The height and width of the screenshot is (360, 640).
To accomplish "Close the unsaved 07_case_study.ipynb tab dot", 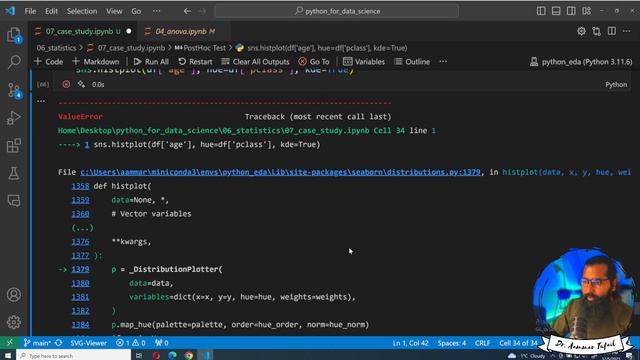I will 129,31.
